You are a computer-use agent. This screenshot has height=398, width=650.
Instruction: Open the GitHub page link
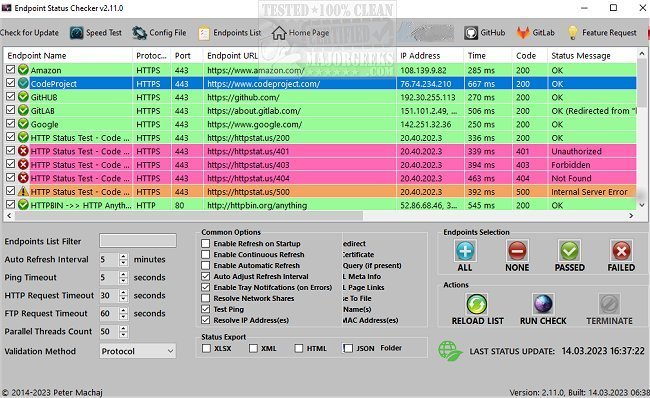[484, 33]
